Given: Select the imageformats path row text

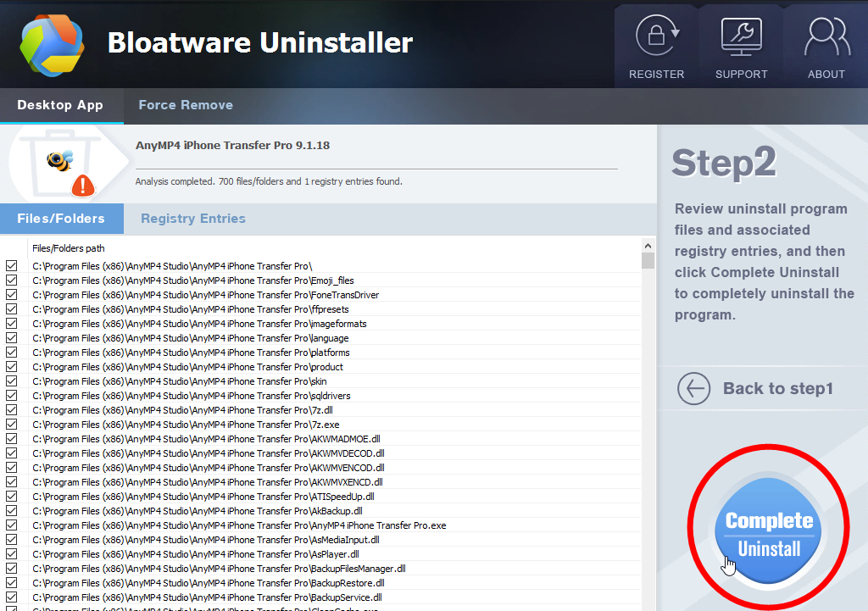Looking at the screenshot, I should 199,324.
